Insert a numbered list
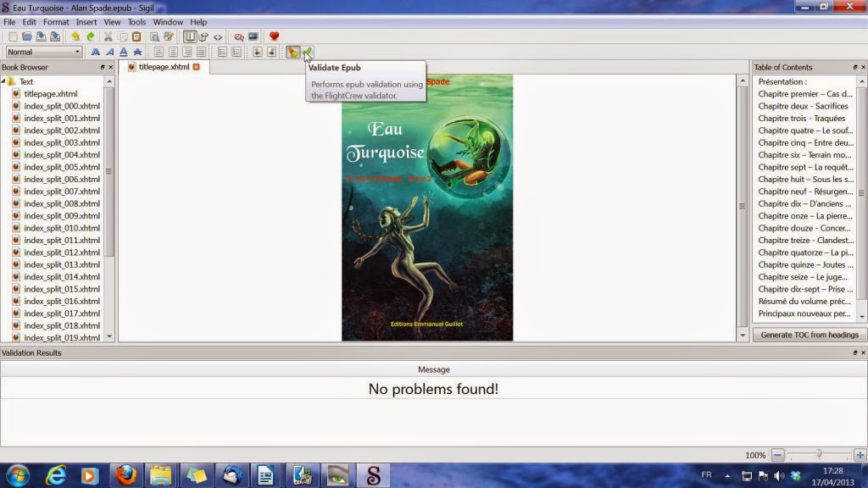868x488 pixels. click(236, 52)
